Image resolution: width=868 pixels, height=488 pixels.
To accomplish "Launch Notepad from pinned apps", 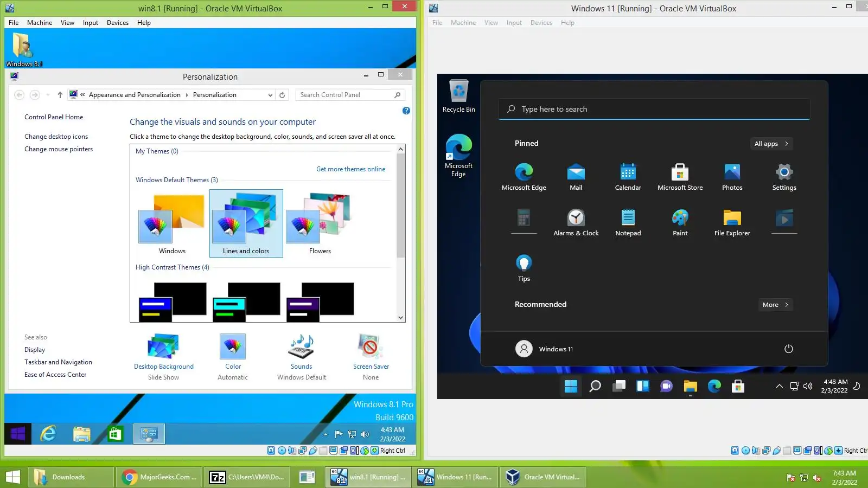I will tap(628, 223).
